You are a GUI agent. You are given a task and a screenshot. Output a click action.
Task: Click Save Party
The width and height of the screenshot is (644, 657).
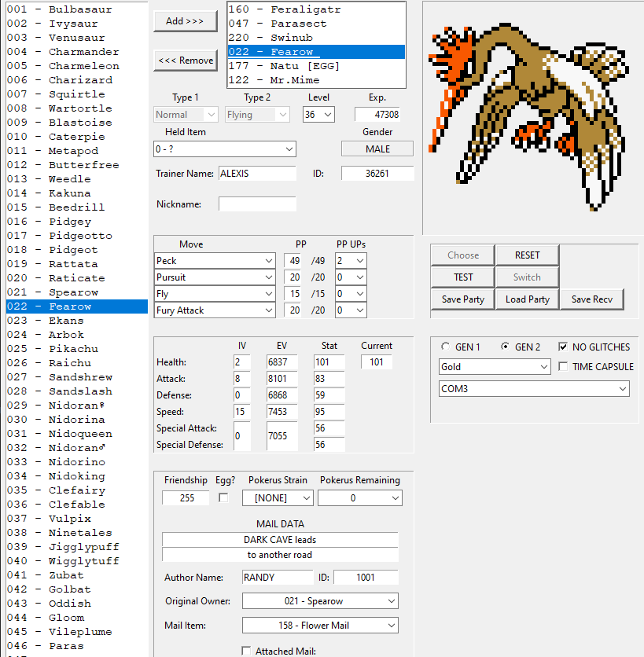pyautogui.click(x=462, y=299)
